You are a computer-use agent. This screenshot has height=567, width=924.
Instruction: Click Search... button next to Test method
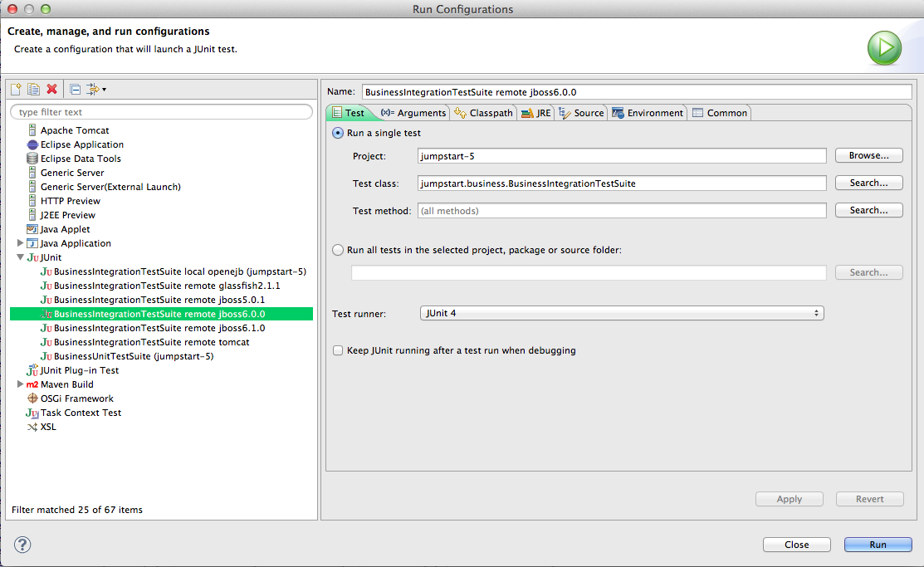click(x=868, y=210)
